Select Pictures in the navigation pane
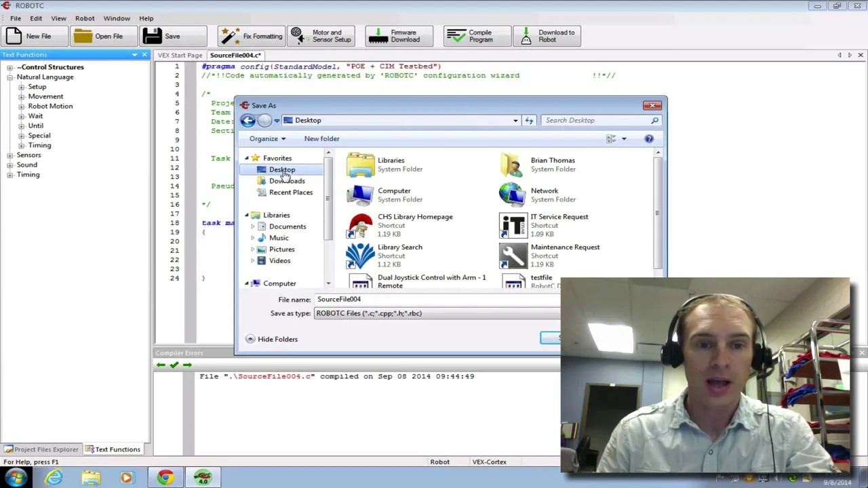The image size is (868, 488). pos(281,249)
